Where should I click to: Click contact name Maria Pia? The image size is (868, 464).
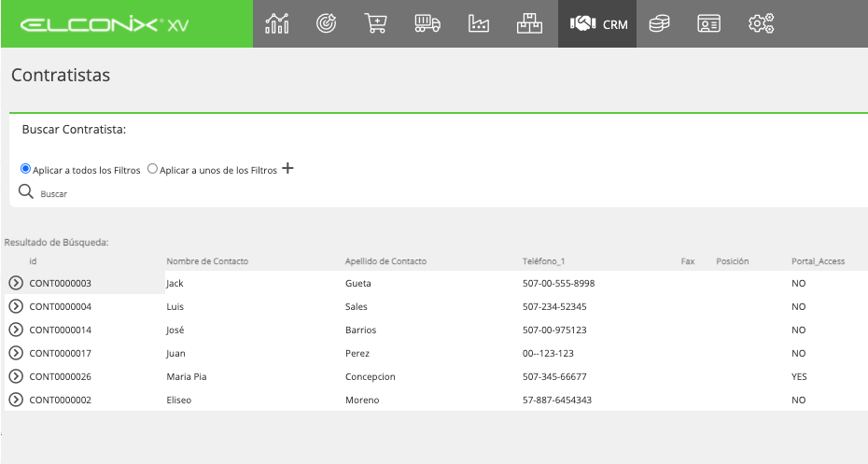(187, 376)
